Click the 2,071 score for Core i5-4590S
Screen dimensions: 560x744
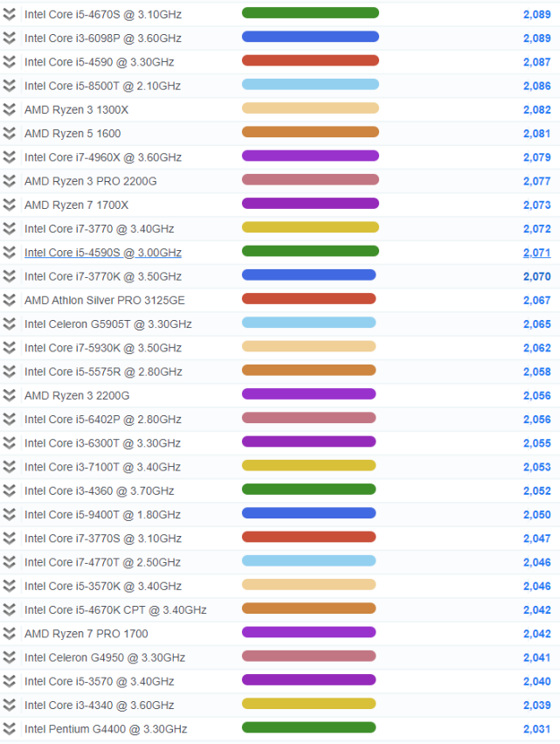(x=536, y=253)
